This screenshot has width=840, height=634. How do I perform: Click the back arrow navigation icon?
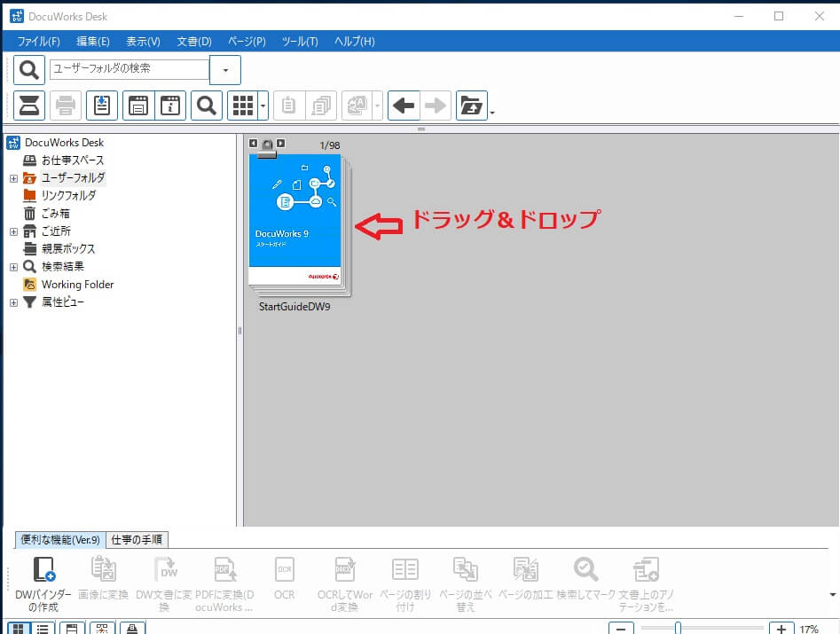404,106
